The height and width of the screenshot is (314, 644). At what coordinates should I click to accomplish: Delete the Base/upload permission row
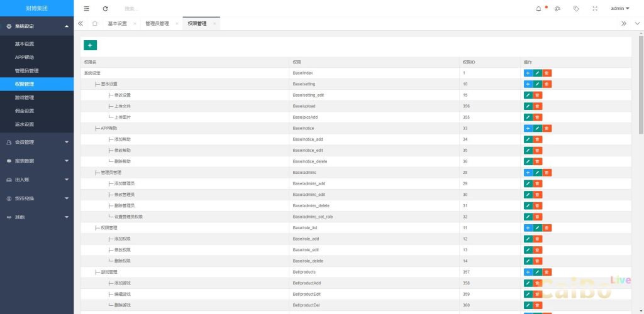pos(538,106)
